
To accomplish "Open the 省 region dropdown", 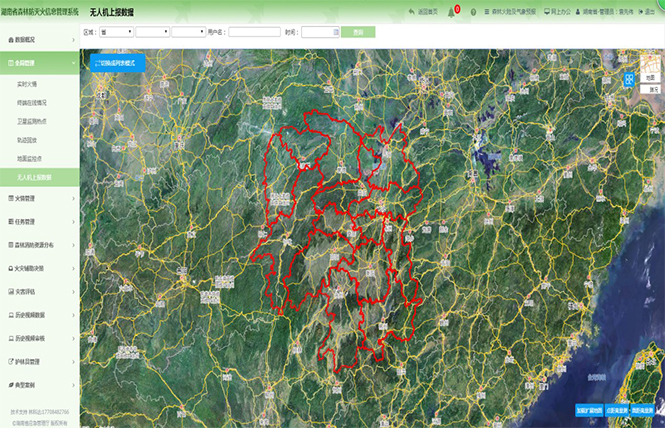I will [114, 32].
